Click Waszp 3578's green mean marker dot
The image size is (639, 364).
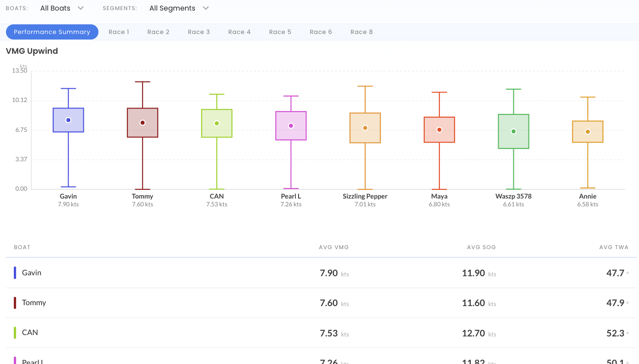point(513,131)
